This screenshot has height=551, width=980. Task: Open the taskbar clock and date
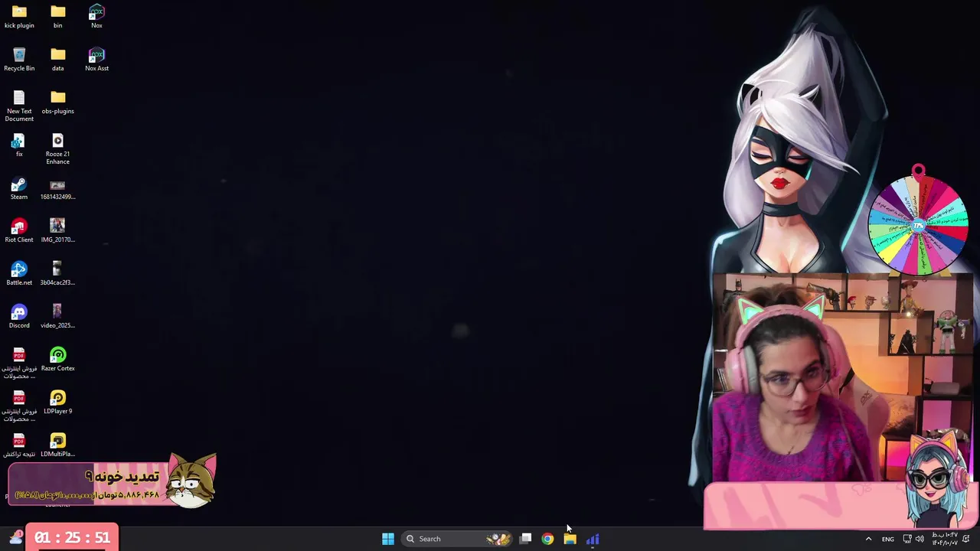click(945, 539)
